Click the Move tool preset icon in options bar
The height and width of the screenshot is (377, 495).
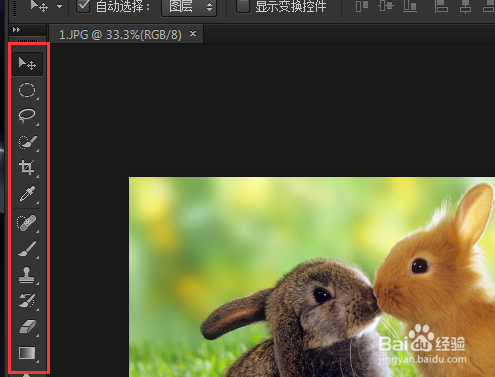39,6
